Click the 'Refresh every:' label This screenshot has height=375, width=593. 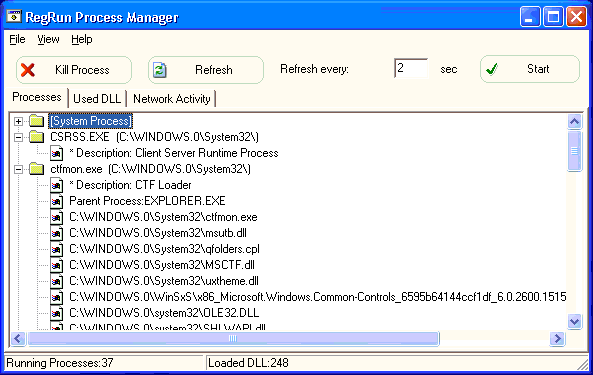[314, 69]
